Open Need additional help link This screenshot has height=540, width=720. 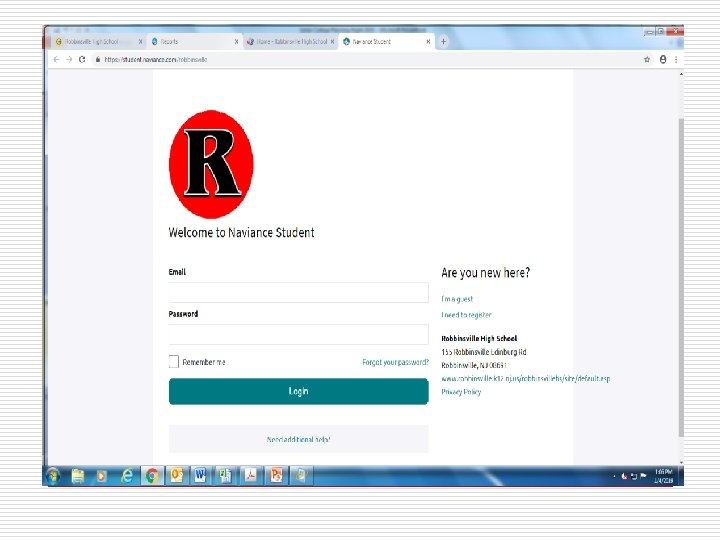pyautogui.click(x=298, y=439)
